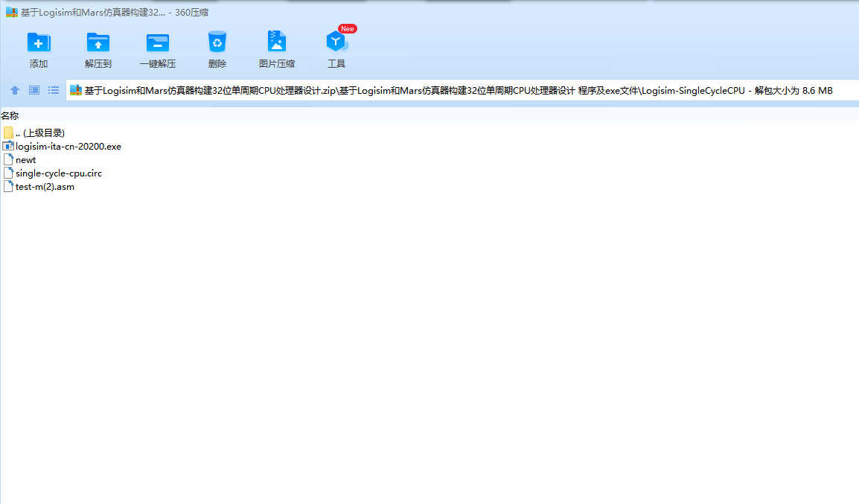Select the parent directory folder icon
The height and width of the screenshot is (504, 859).
coord(7,133)
